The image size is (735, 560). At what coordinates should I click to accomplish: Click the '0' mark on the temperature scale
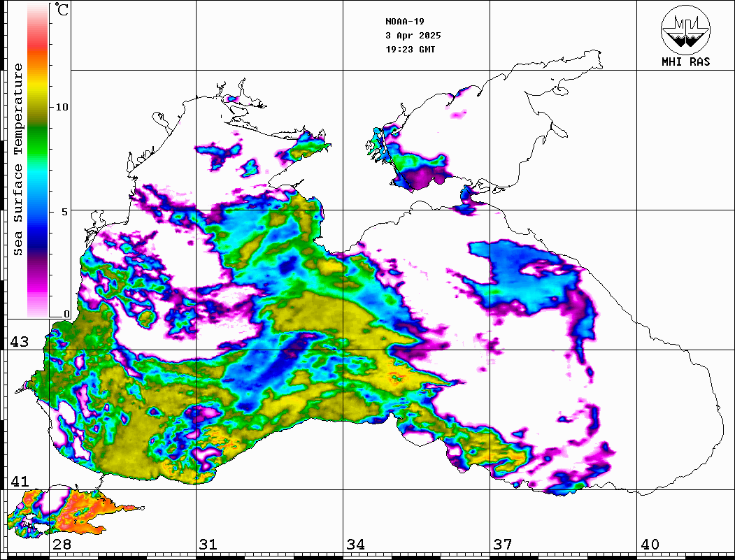click(x=66, y=314)
